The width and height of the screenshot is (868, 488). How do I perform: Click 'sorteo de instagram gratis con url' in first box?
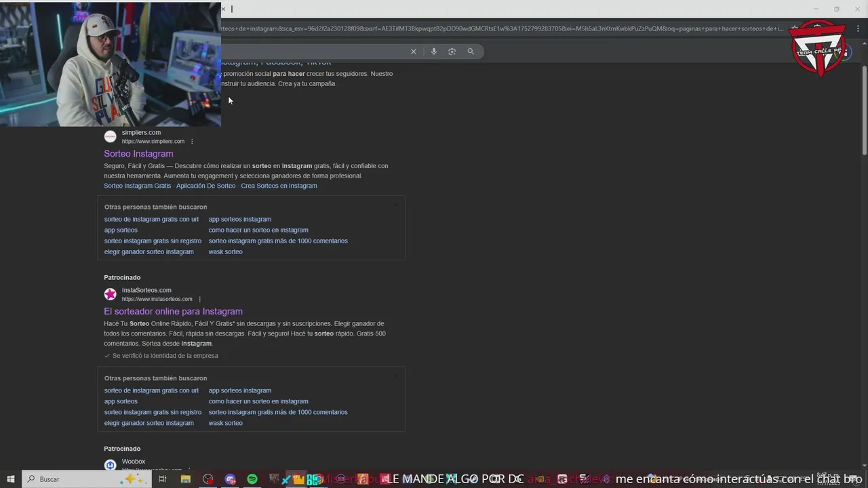[x=151, y=219]
